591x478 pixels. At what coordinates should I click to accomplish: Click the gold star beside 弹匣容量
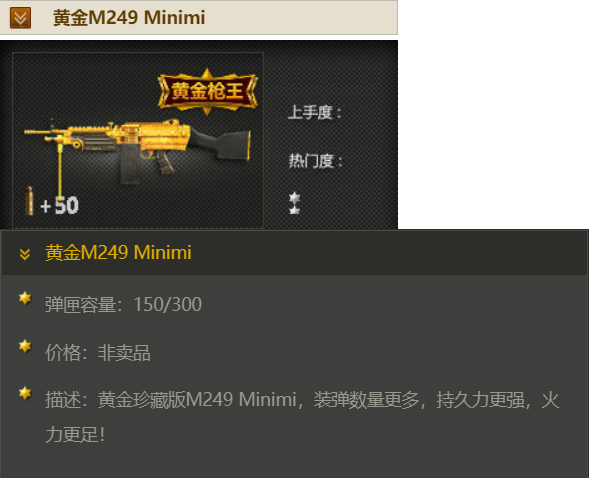(x=25, y=298)
